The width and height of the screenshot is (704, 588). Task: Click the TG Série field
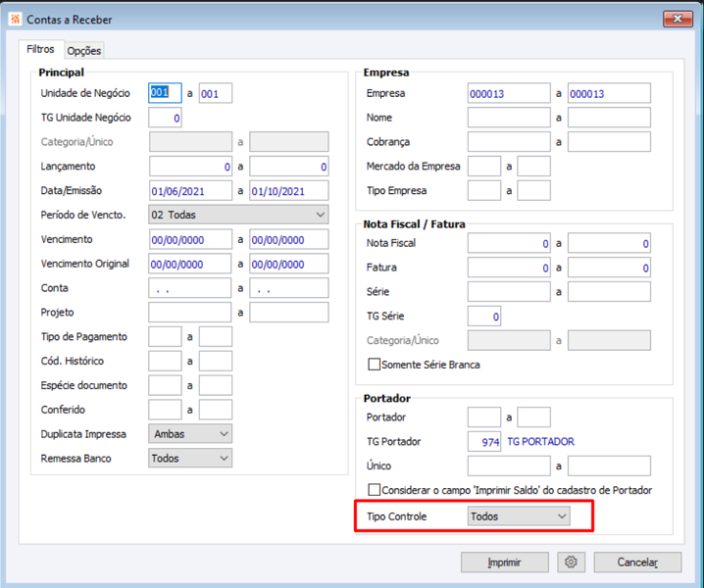[x=484, y=316]
